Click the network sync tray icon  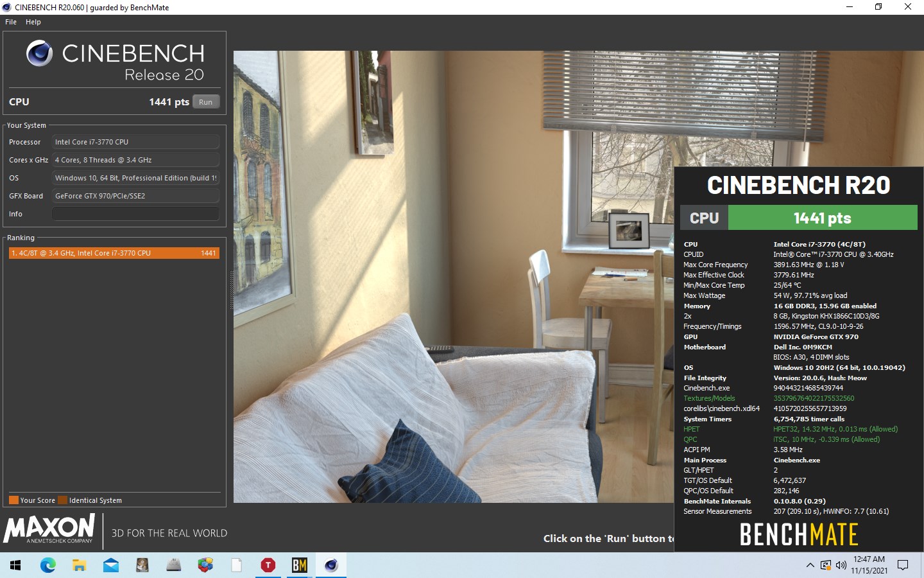pos(825,565)
